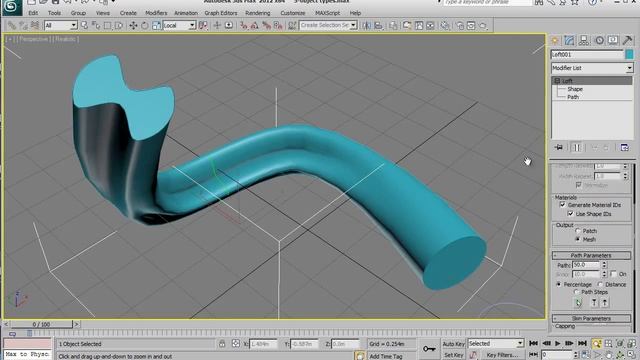Select the Path sub-object in stack
This screenshot has width=640, height=360.
click(573, 97)
